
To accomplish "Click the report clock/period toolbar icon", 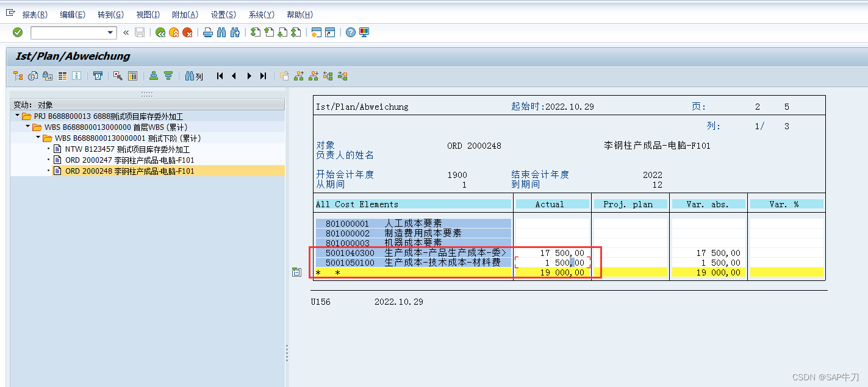I will coord(33,76).
